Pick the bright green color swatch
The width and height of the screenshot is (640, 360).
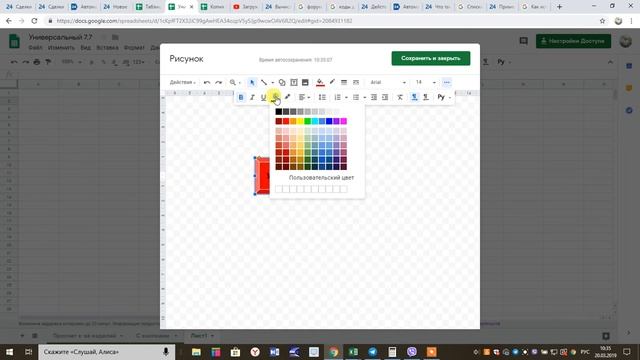pos(307,121)
